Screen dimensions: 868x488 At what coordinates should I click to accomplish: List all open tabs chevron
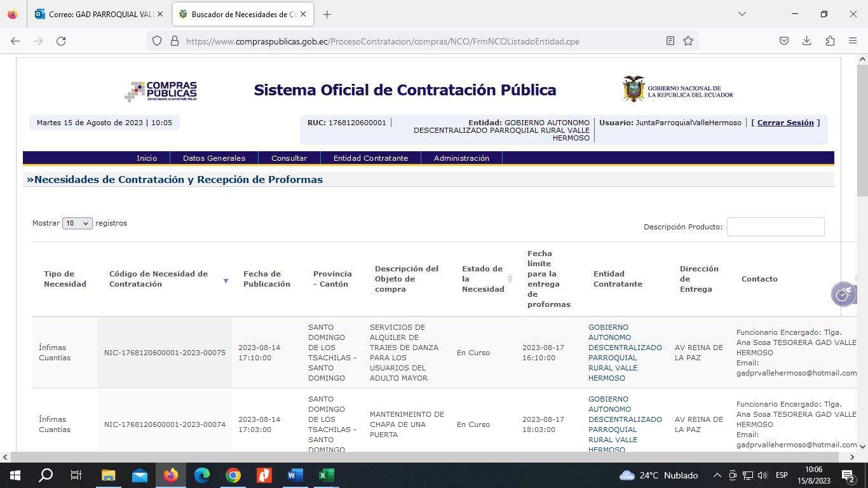pos(742,14)
